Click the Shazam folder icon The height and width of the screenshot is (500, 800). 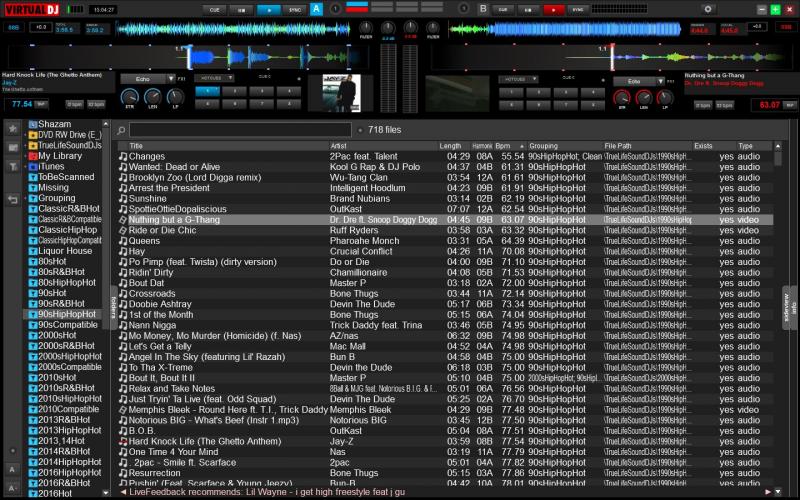33,124
